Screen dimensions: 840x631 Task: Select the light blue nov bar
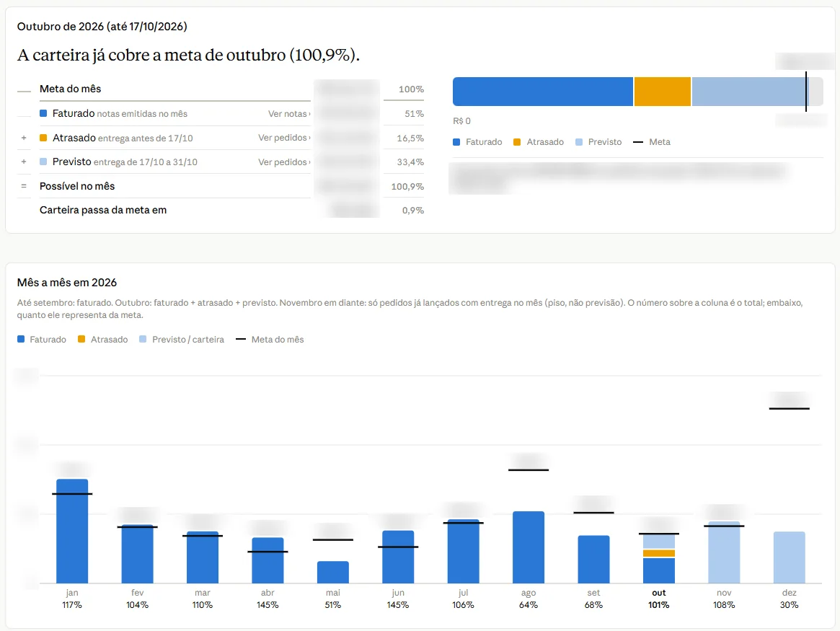tap(725, 552)
